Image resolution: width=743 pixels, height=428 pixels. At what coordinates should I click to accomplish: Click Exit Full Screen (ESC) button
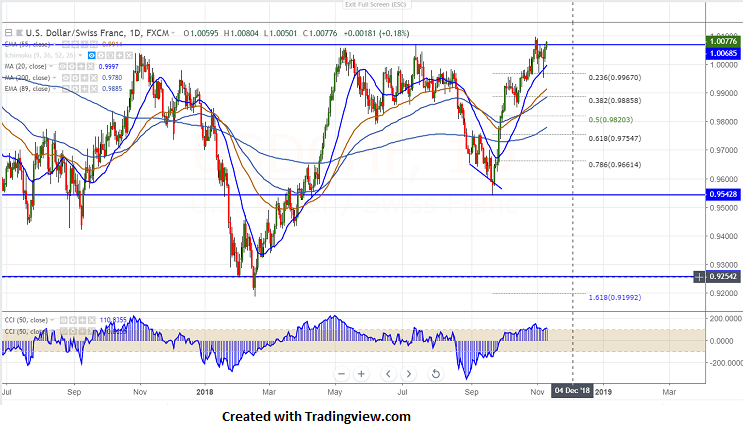377,5
